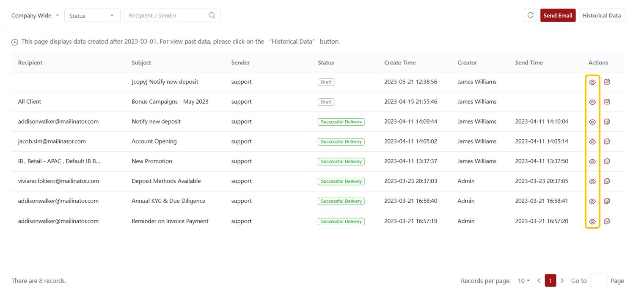Viewport: 644px width, 296px height.
Task: Click the refresh icon button
Action: [x=530, y=16]
